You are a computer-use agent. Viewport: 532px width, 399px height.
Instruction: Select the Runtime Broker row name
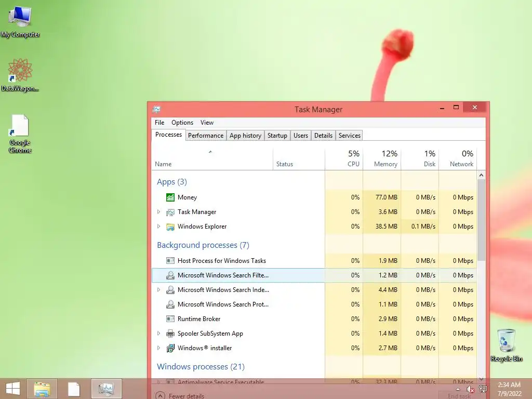199,319
